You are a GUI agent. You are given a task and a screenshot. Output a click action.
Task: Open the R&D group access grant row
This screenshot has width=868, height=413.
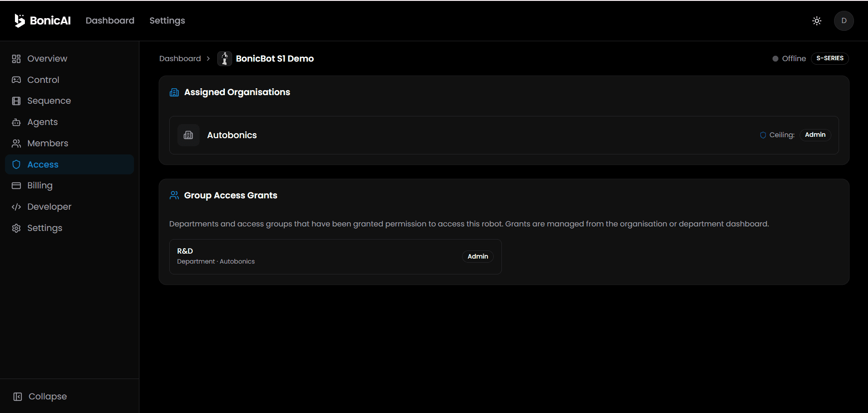click(335, 257)
